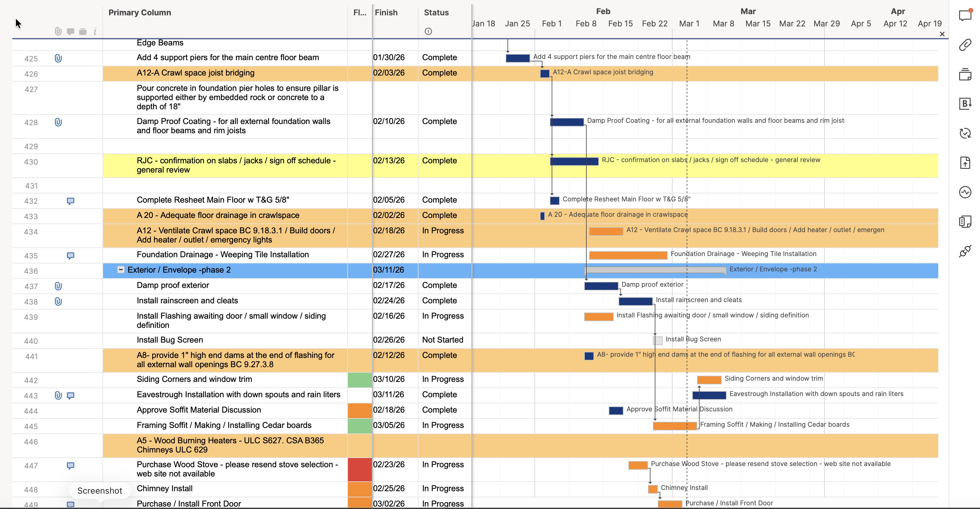The image size is (980, 509).
Task: Open the Brandfolder panel icon
Action: point(965,103)
